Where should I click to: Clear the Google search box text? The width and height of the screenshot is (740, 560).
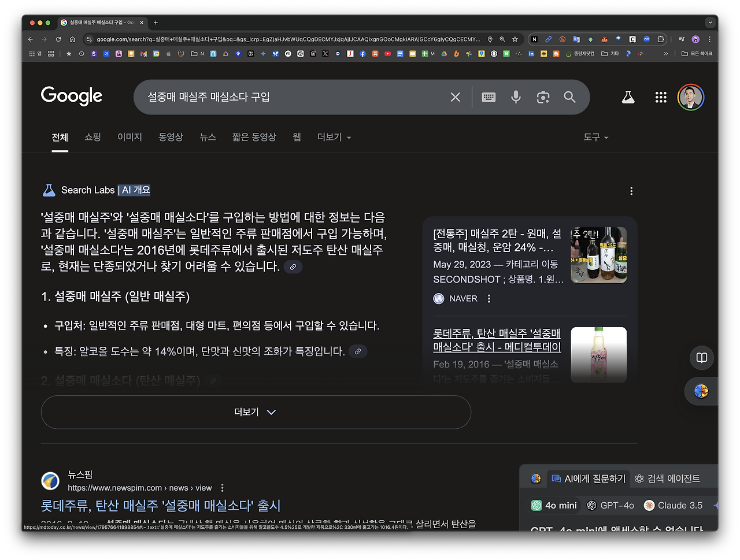coord(456,97)
